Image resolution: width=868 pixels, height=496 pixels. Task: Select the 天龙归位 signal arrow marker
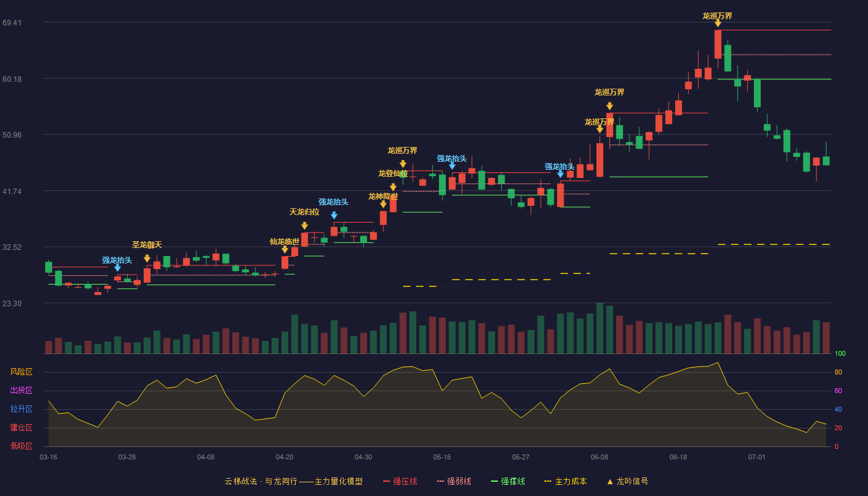pos(304,226)
